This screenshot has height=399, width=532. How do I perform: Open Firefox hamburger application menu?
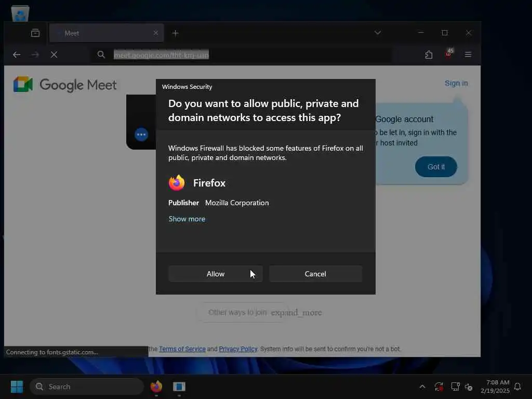(x=468, y=55)
